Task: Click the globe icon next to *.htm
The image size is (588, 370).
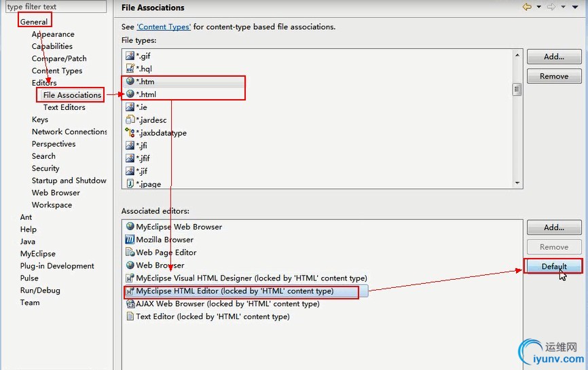Action: 130,81
